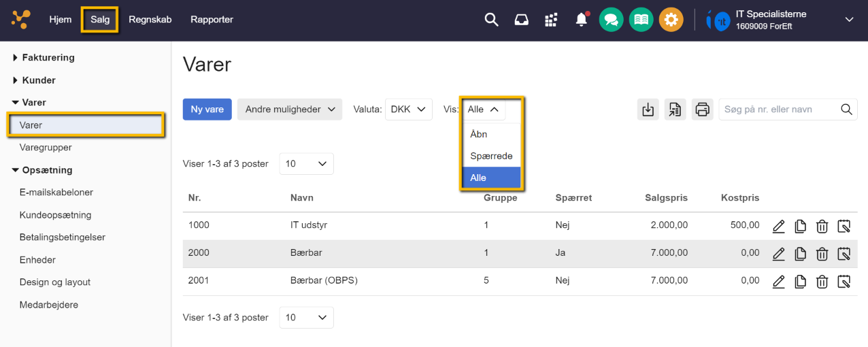
Task: Open the green chat support icon
Action: (611, 20)
